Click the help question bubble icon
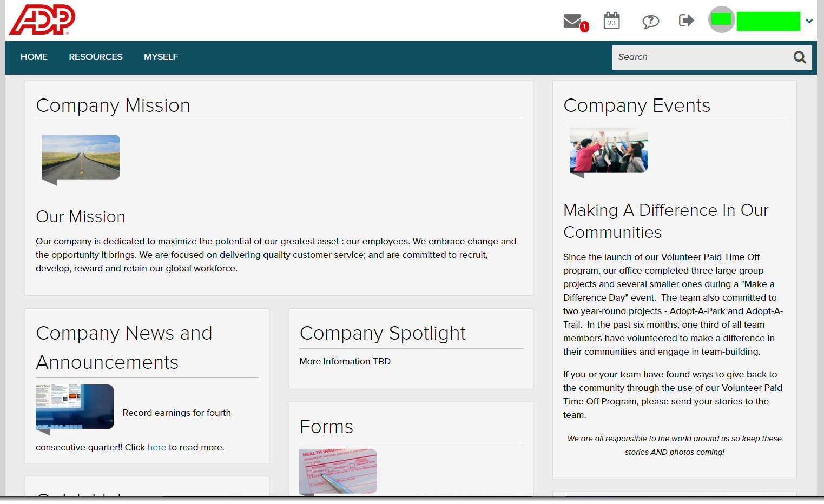This screenshot has height=504, width=824. 650,21
